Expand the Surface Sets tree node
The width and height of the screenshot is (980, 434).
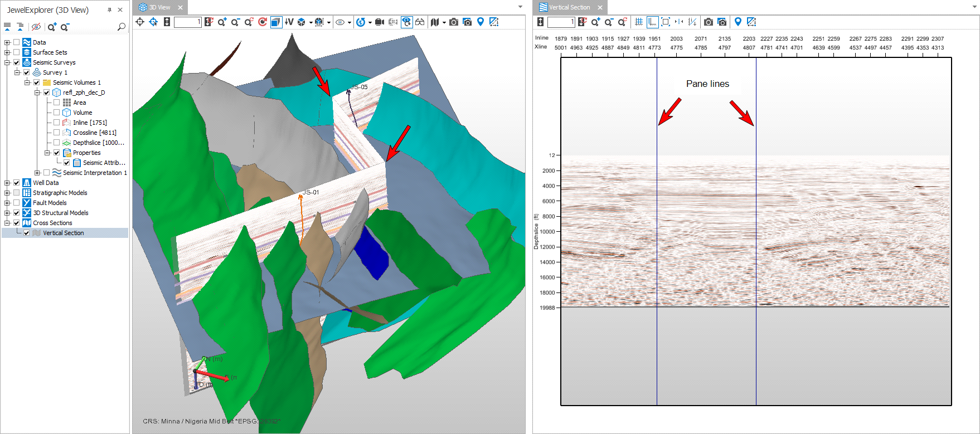tap(7, 52)
